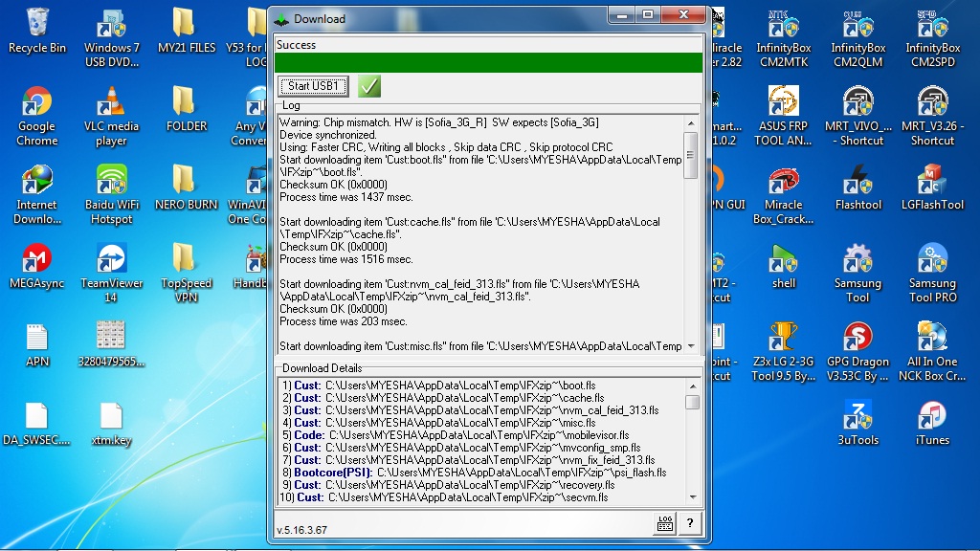Image resolution: width=980 pixels, height=551 pixels.
Task: Open the MY21 FILES folder
Action: pos(187,32)
